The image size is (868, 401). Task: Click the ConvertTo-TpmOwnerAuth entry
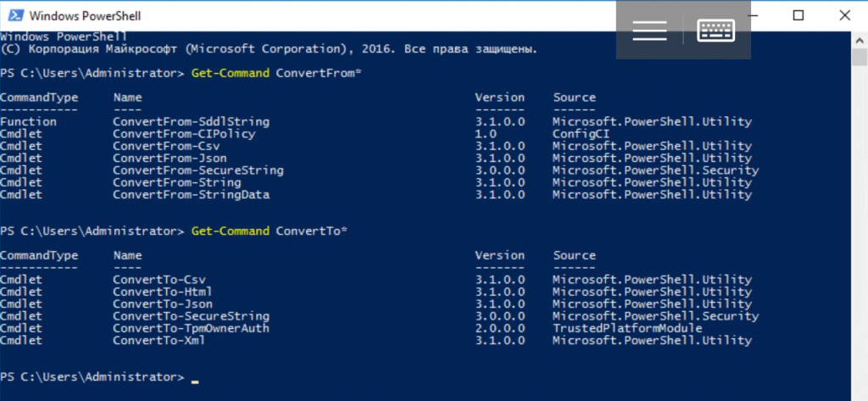click(191, 328)
